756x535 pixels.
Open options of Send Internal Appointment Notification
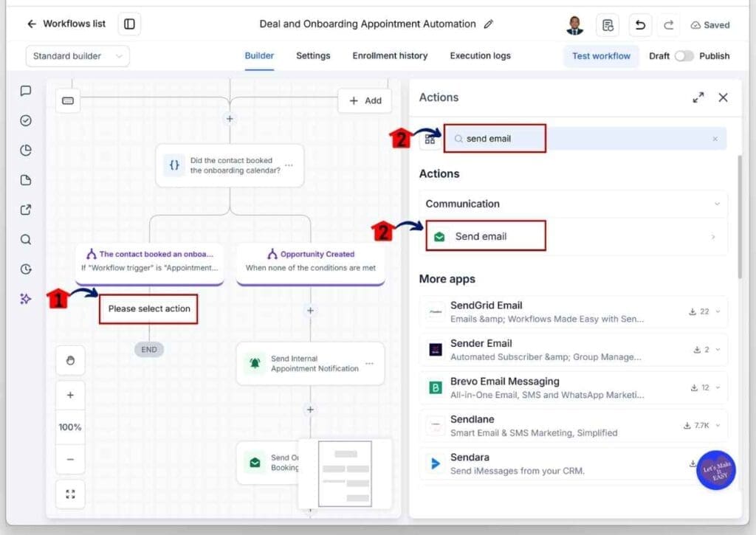(370, 363)
